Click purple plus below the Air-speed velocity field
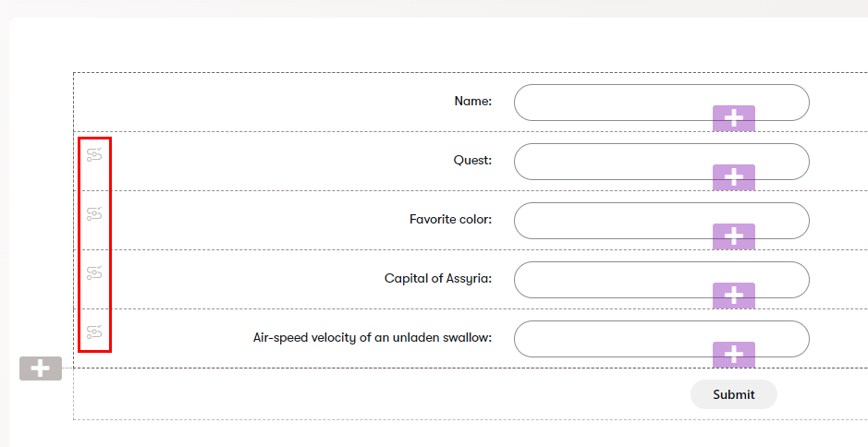This screenshot has height=447, width=868. [x=734, y=355]
